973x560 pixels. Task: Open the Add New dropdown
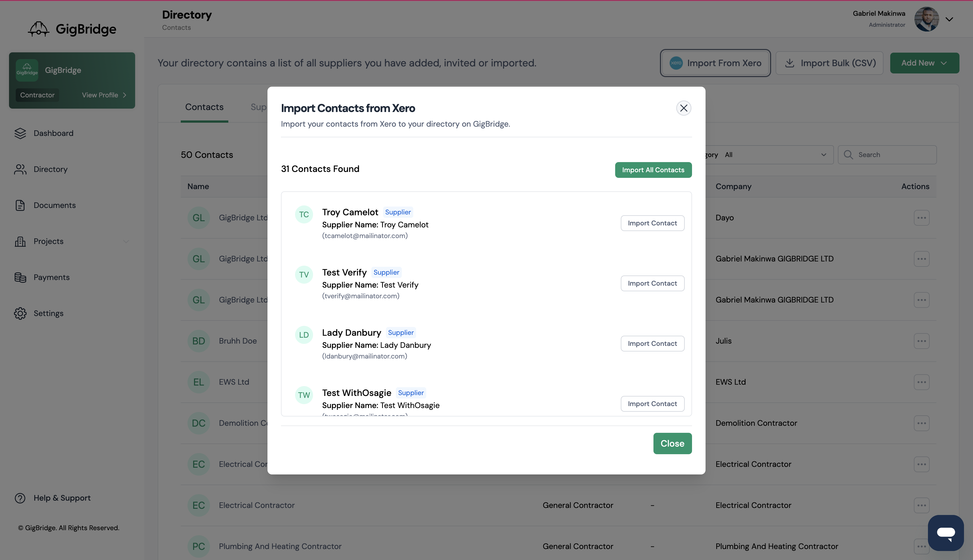tap(924, 63)
